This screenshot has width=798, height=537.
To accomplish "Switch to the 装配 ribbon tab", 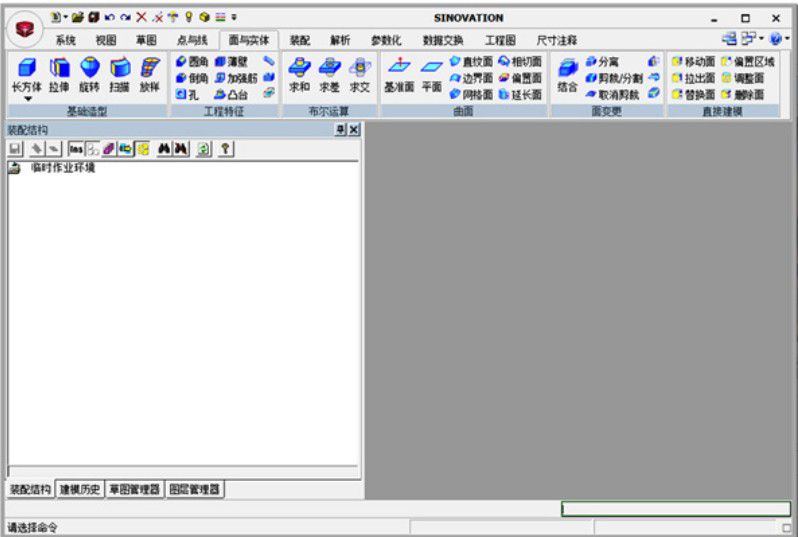I will coord(299,40).
